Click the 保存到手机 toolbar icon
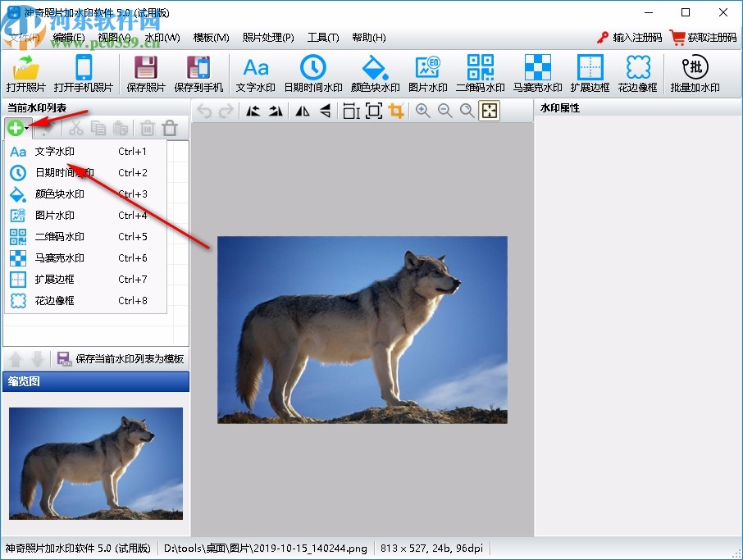743x560 pixels. [198, 68]
